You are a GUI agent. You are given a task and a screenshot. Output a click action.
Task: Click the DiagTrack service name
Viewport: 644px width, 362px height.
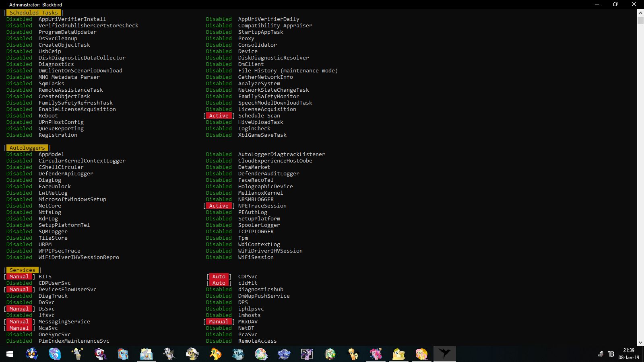[x=53, y=296]
